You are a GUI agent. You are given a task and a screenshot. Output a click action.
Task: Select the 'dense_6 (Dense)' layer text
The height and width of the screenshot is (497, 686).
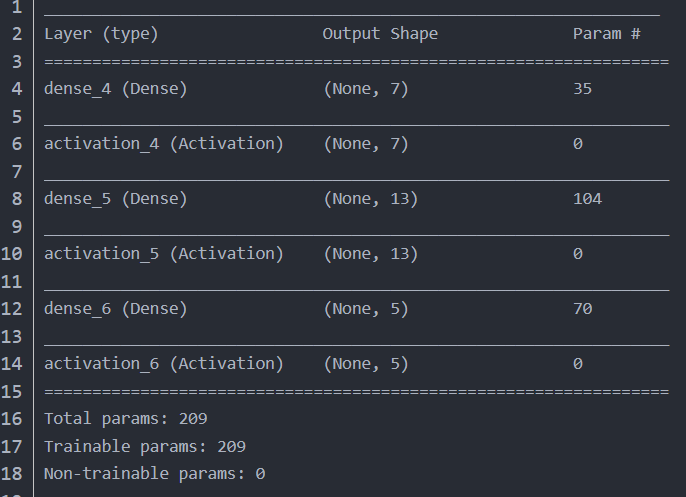point(115,309)
